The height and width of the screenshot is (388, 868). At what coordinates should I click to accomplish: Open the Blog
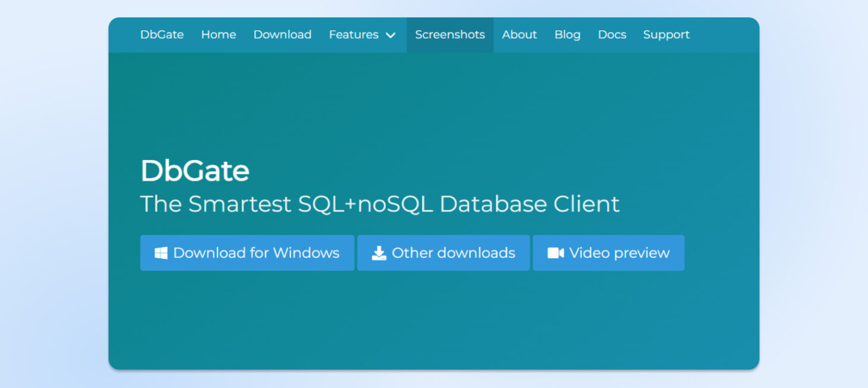tap(567, 35)
